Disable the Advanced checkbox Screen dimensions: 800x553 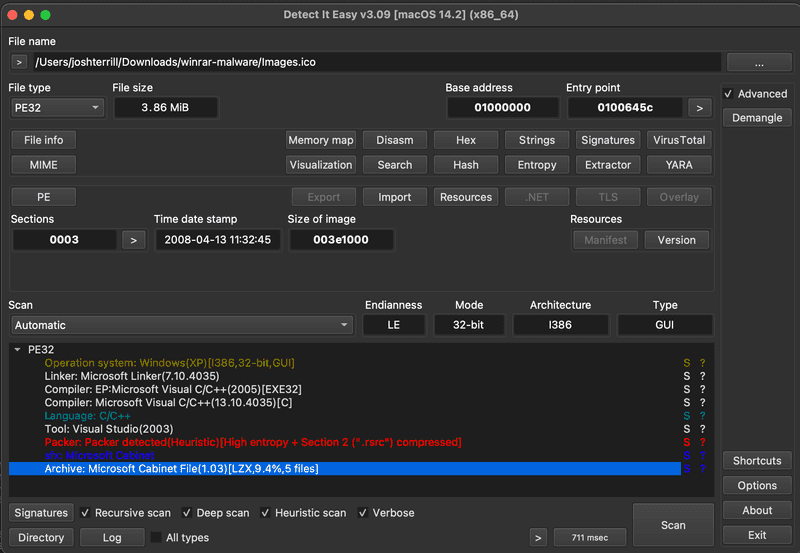729,94
